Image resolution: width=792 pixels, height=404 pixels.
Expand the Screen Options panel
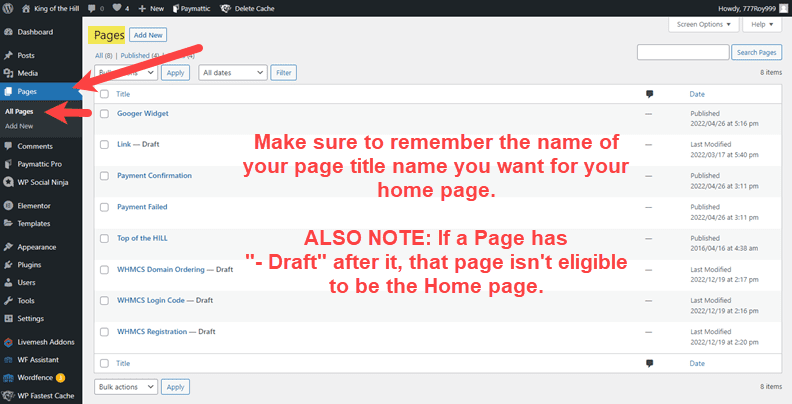point(704,24)
